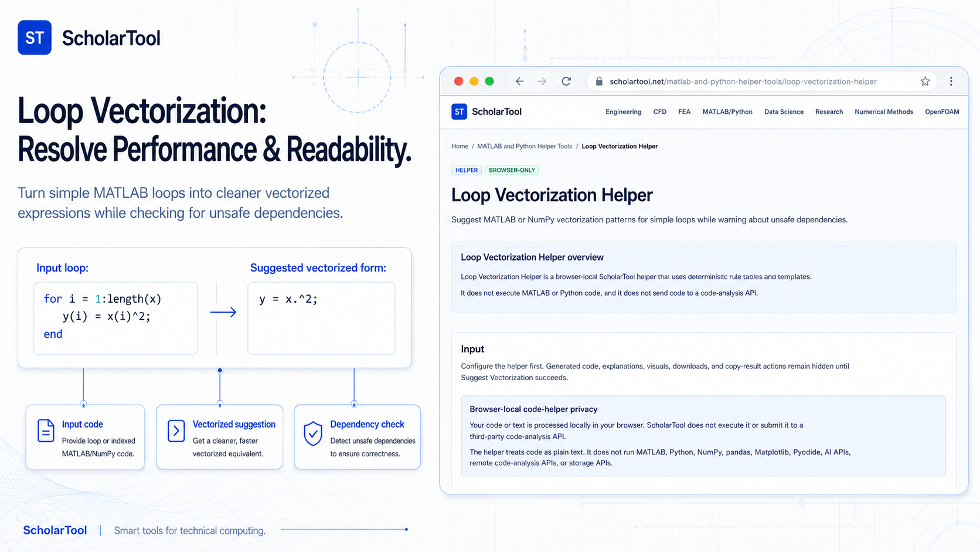Reload the page with the refresh icon
This screenshot has height=552, width=980.
566,82
